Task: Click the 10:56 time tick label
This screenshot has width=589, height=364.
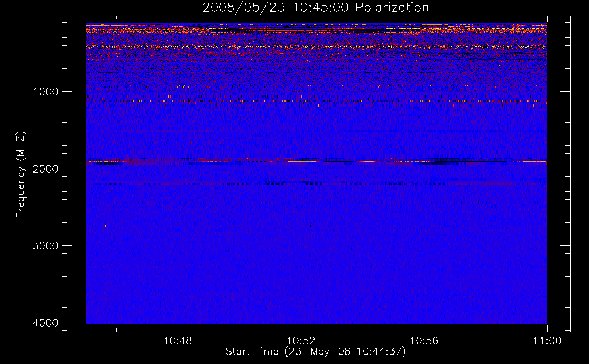Action: coord(424,341)
